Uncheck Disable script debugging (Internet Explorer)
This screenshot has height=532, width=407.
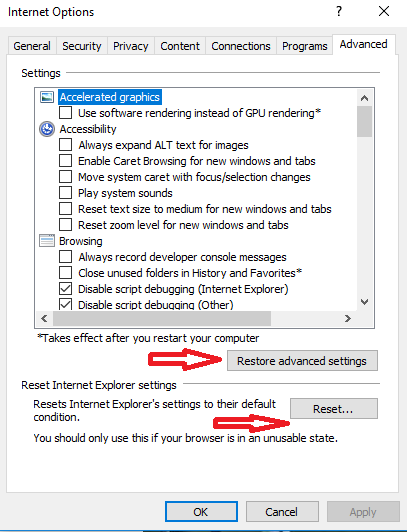(x=65, y=289)
